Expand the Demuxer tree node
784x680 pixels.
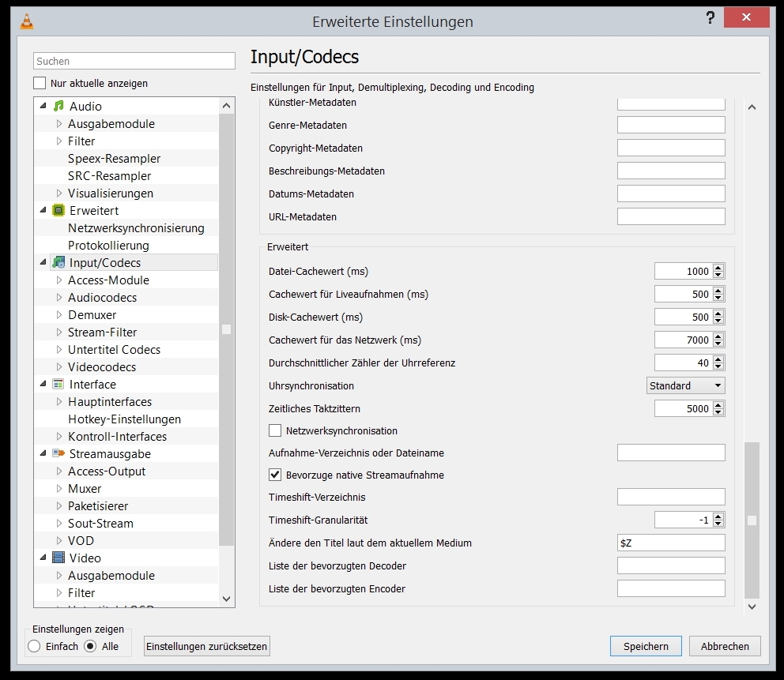(59, 315)
